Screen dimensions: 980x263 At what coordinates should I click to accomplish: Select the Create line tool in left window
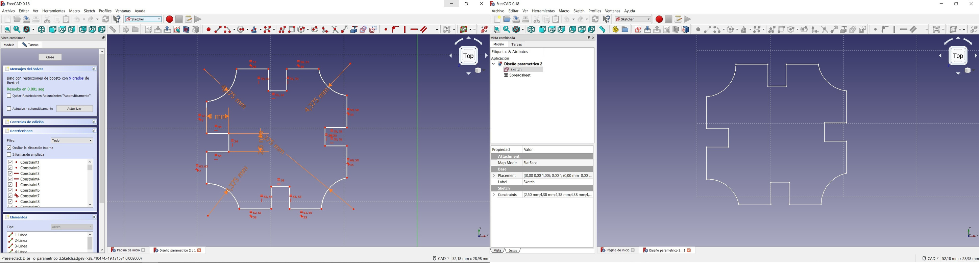pos(218,29)
